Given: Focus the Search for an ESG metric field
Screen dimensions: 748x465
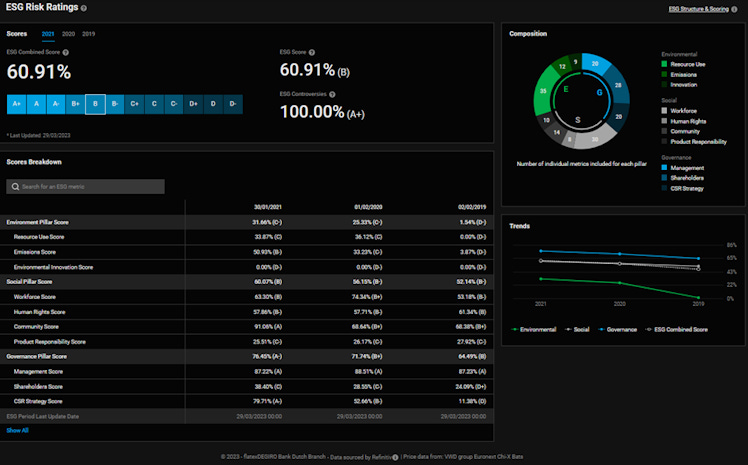Looking at the screenshot, I should tap(85, 186).
